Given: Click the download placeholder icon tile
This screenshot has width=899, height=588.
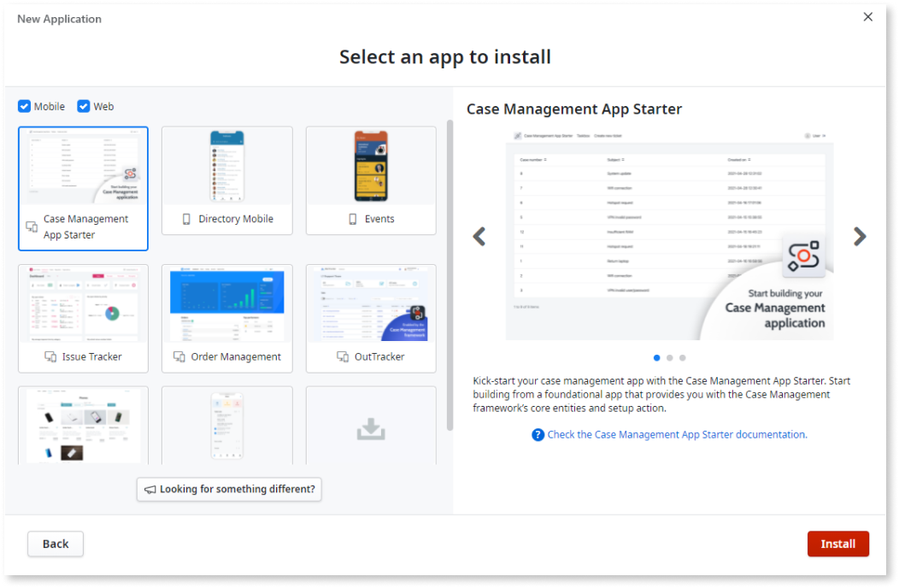Looking at the screenshot, I should click(371, 431).
